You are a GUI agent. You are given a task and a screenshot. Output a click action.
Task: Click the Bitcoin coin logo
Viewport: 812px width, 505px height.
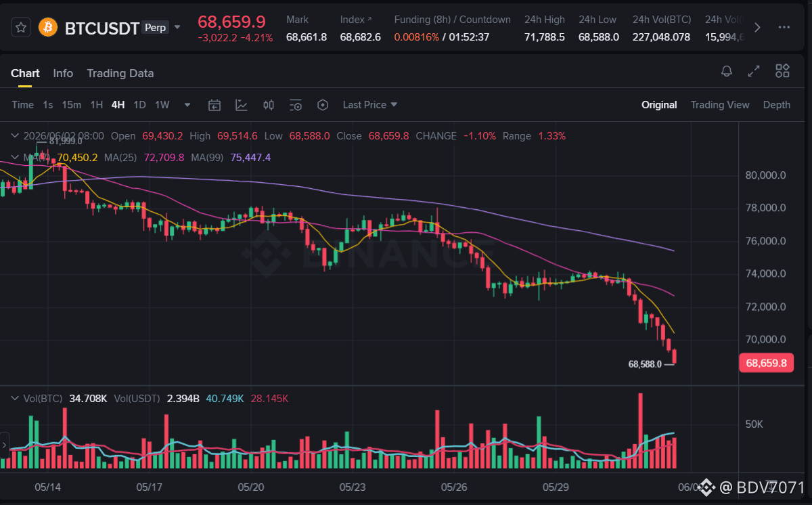click(x=48, y=27)
